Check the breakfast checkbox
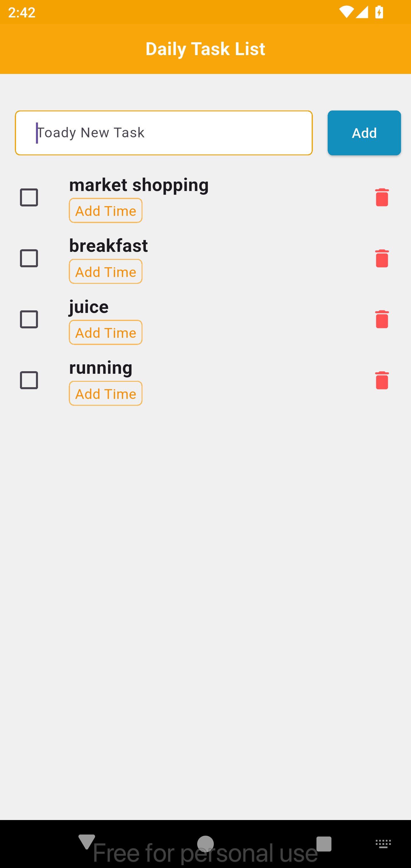Image resolution: width=411 pixels, height=868 pixels. coord(29,258)
